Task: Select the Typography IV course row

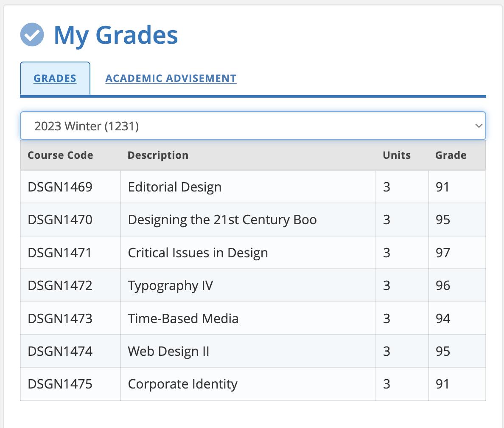Action: pos(169,285)
